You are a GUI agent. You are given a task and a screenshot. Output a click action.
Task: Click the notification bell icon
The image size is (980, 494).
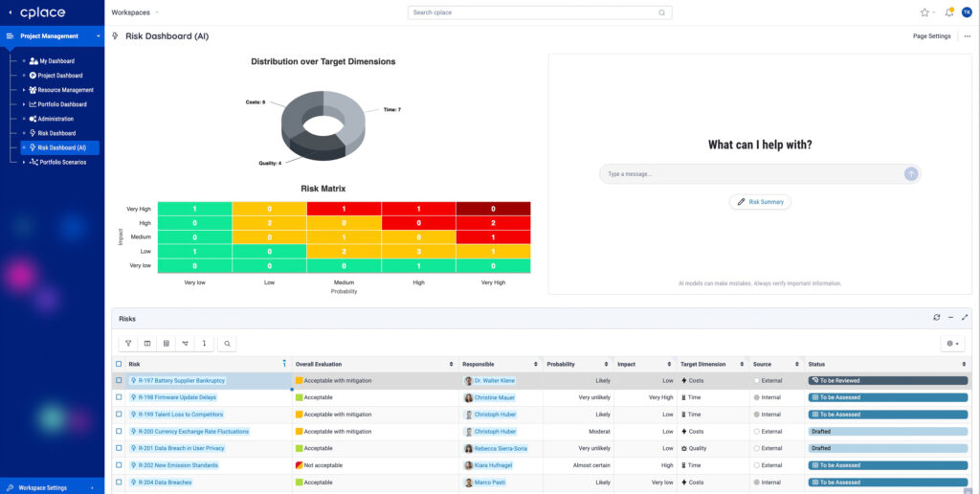tap(949, 12)
